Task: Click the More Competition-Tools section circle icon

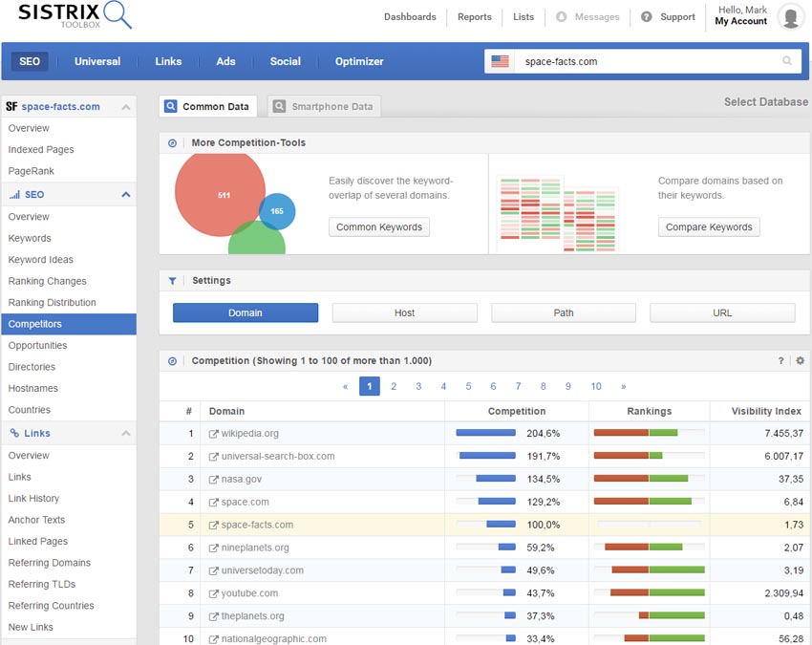Action: pos(173,143)
